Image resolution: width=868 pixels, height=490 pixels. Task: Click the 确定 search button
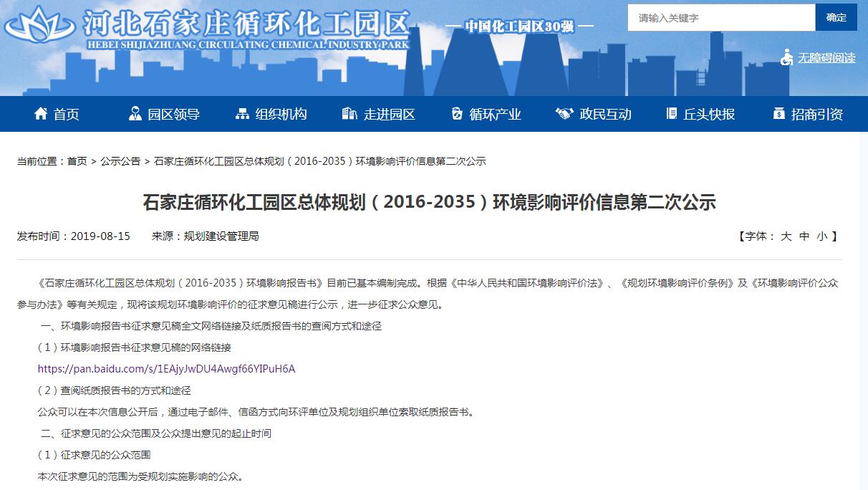point(836,18)
